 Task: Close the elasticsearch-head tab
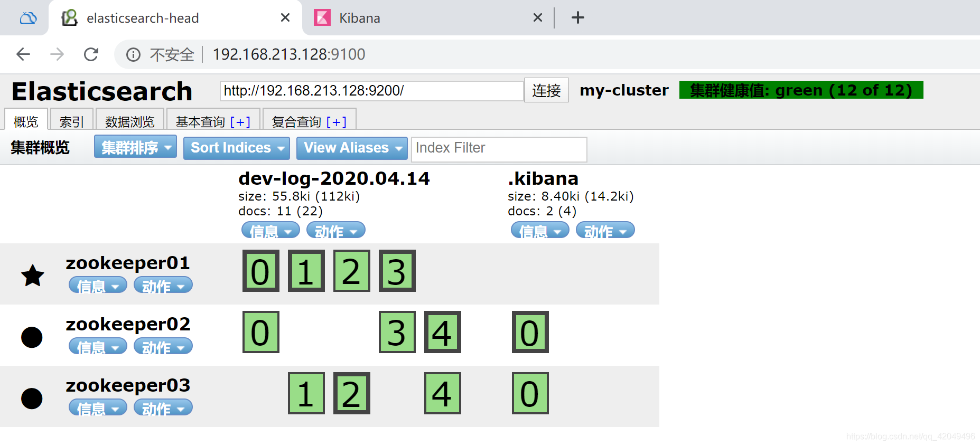pyautogui.click(x=285, y=17)
